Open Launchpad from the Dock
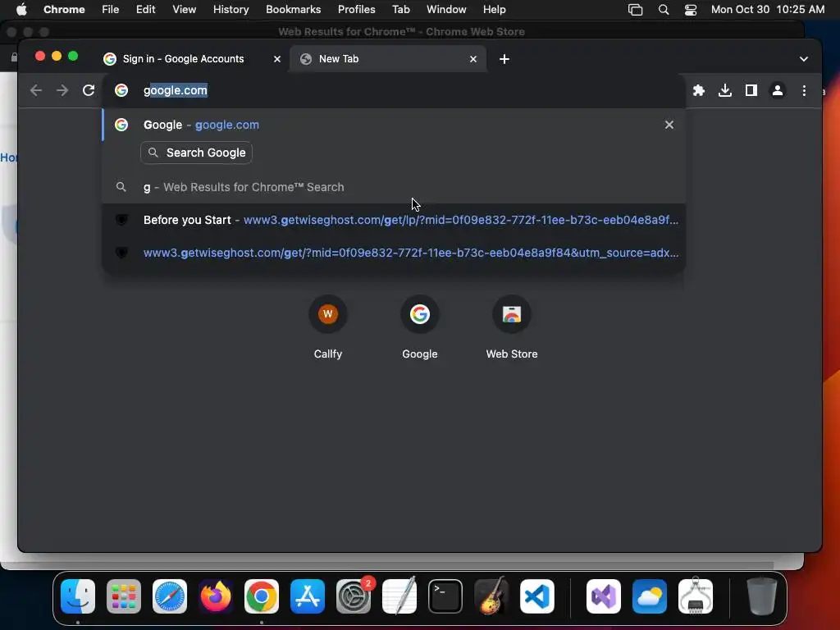 click(124, 596)
